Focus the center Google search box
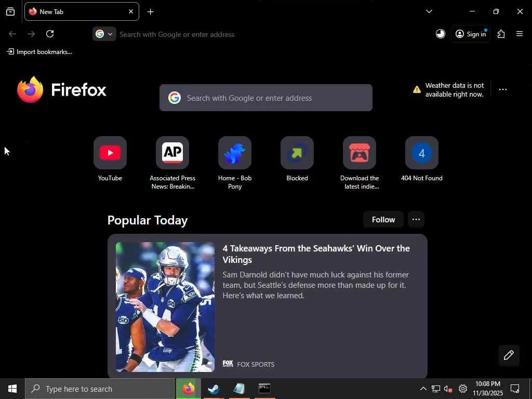 click(x=266, y=98)
